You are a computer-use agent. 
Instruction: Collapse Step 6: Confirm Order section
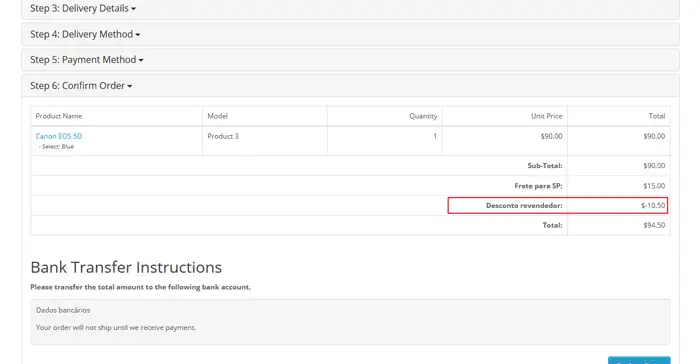81,86
